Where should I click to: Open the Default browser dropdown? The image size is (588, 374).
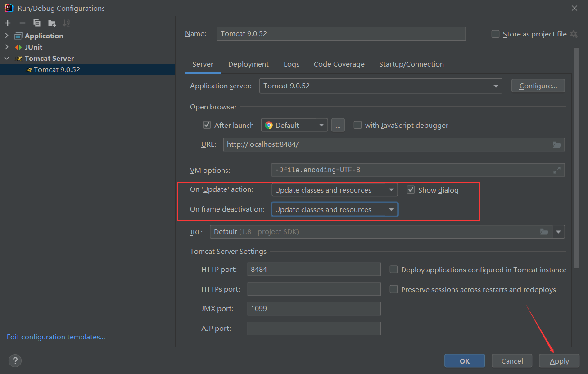point(294,126)
